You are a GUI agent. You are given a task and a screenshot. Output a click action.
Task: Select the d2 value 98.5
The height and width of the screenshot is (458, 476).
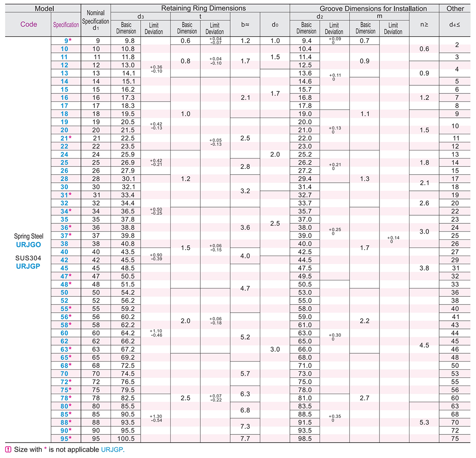(305, 439)
